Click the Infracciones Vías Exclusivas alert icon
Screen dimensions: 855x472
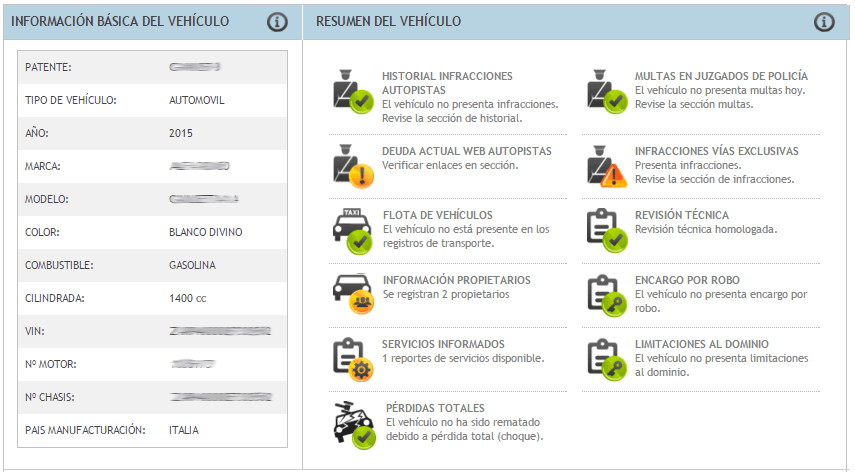coord(607,166)
